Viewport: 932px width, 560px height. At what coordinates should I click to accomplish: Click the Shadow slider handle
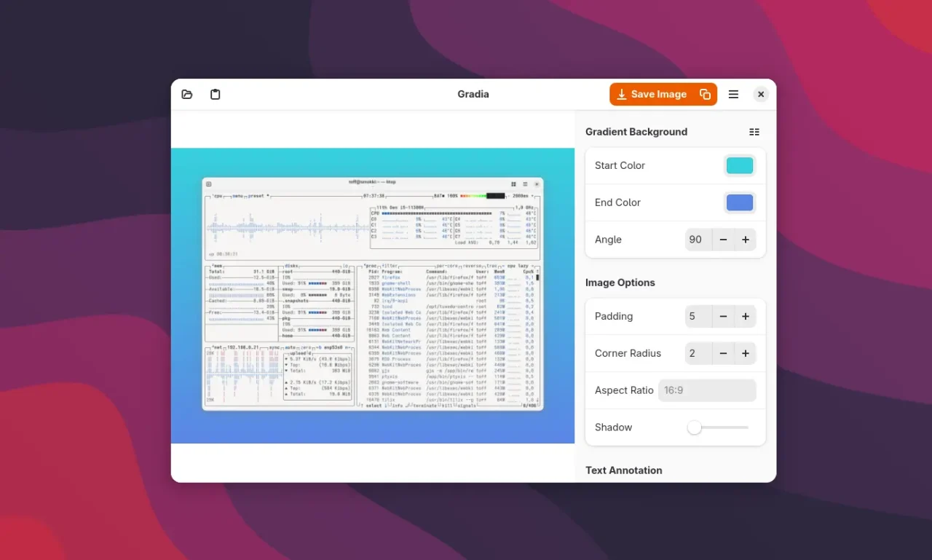pos(695,427)
